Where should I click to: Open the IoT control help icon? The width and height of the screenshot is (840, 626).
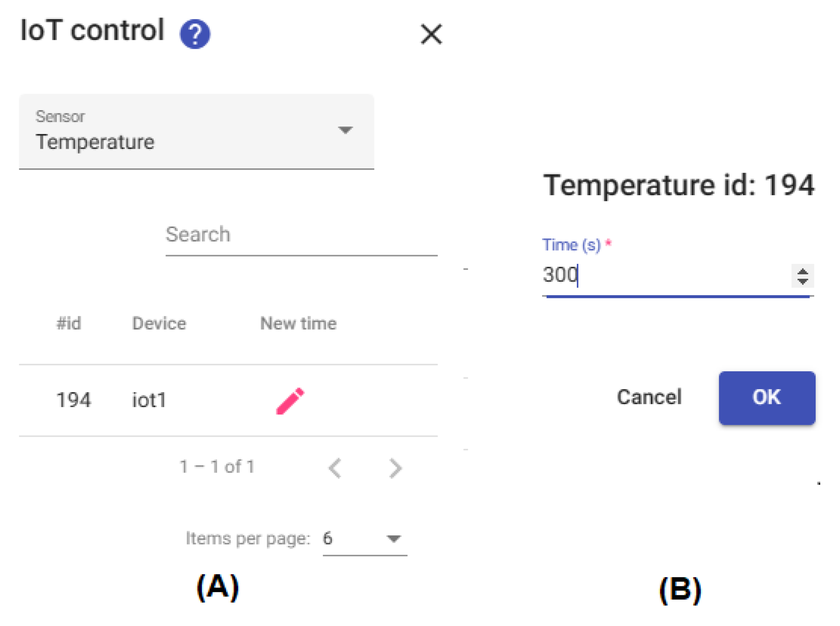(195, 34)
